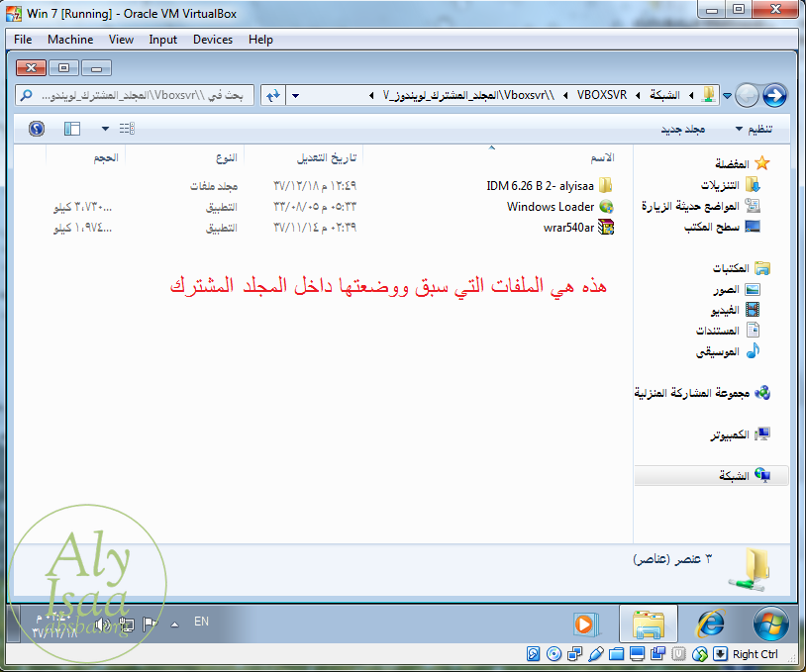This screenshot has width=806, height=672.
Task: Launch Internet Explorer from the taskbar
Action: tap(710, 624)
